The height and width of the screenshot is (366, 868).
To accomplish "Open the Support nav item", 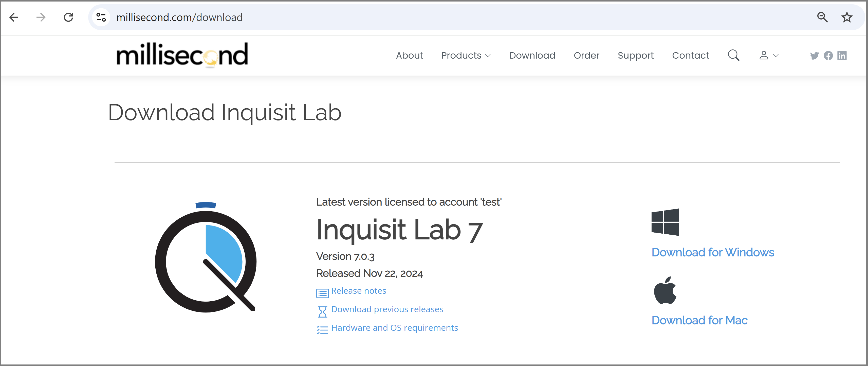I will [636, 56].
